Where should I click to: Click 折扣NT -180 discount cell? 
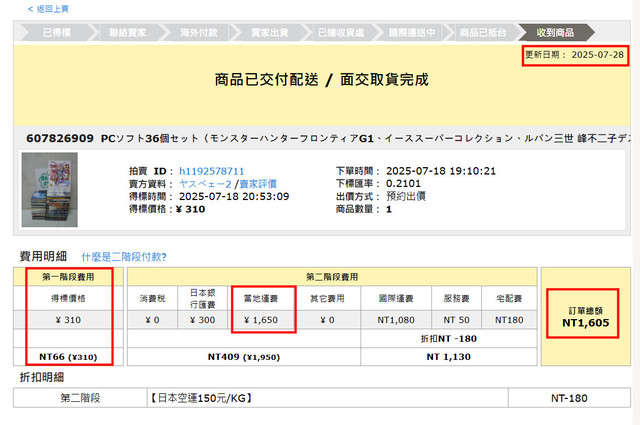click(449, 338)
